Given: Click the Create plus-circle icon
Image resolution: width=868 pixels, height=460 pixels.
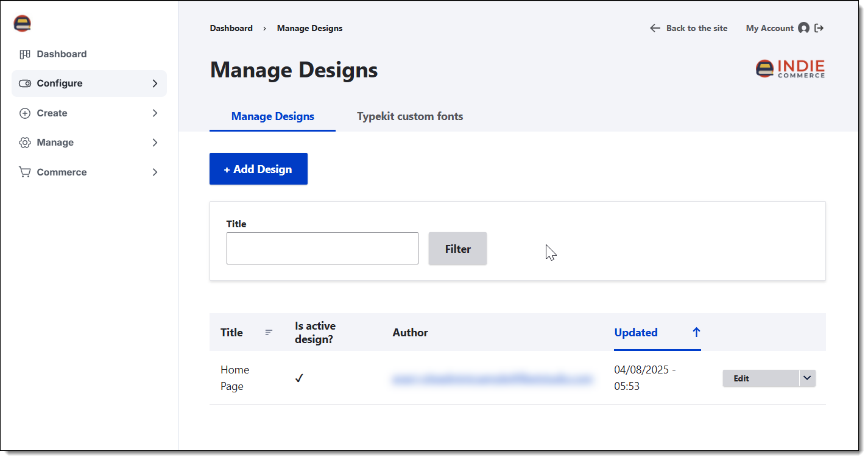Looking at the screenshot, I should pyautogui.click(x=25, y=113).
